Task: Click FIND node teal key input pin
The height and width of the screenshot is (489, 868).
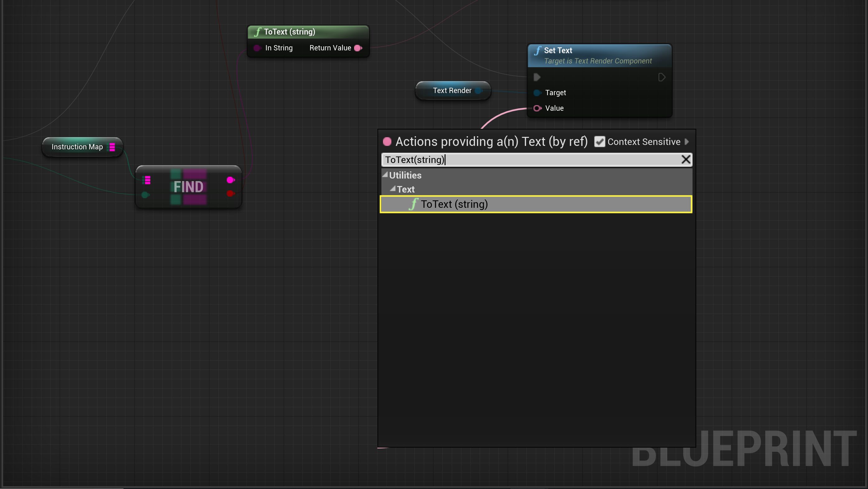Action: tap(145, 195)
